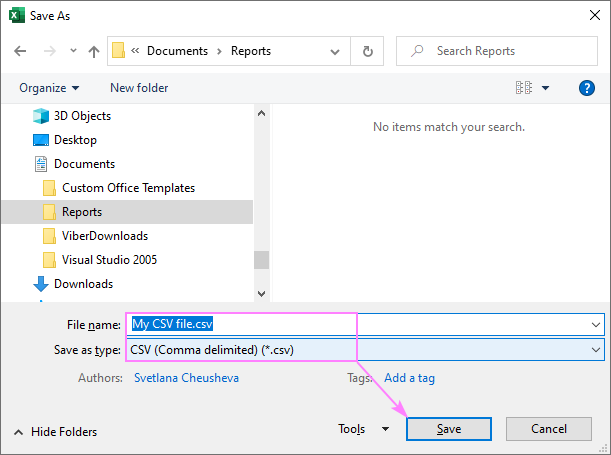Click the Desktop monitor icon
The width and height of the screenshot is (611, 455).
[x=41, y=140]
